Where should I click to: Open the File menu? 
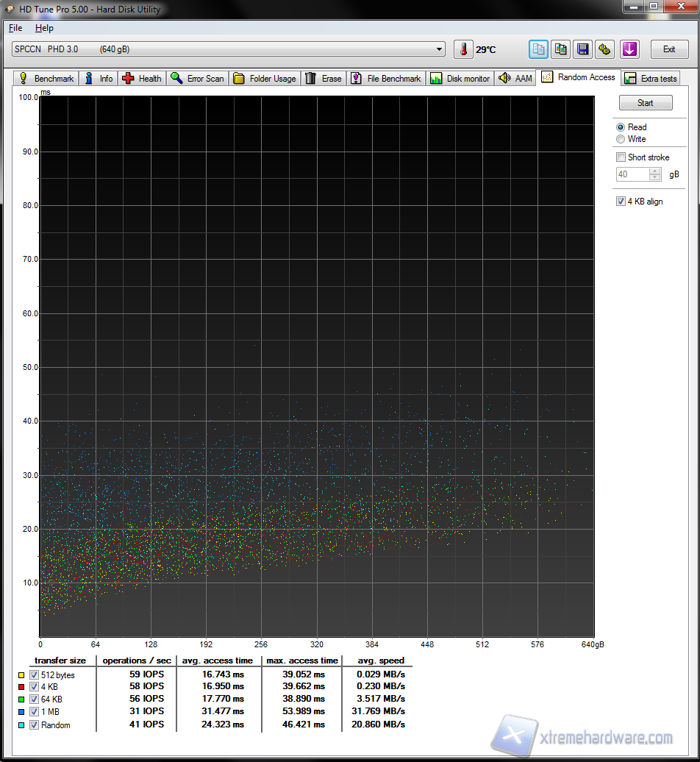(x=15, y=28)
